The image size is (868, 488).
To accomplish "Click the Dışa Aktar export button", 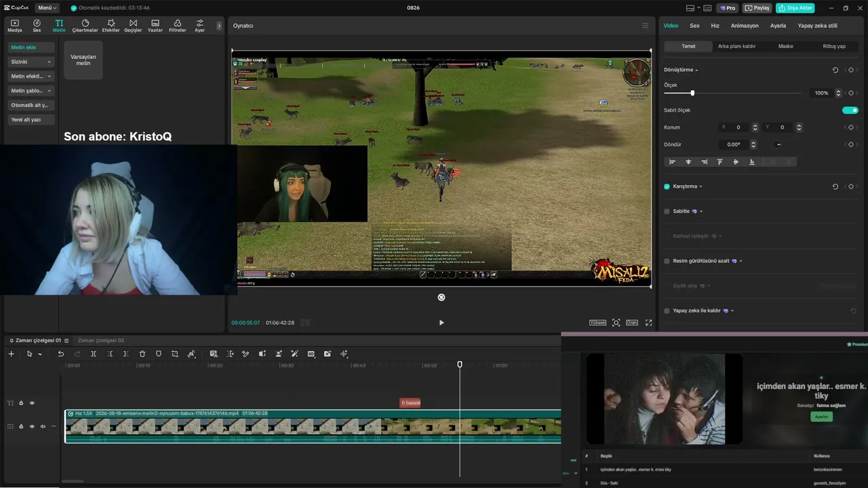I will coord(795,8).
